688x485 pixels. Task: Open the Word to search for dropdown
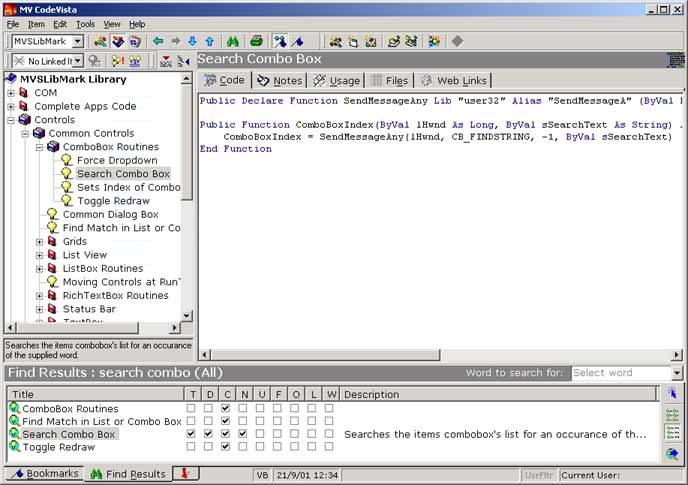(677, 373)
